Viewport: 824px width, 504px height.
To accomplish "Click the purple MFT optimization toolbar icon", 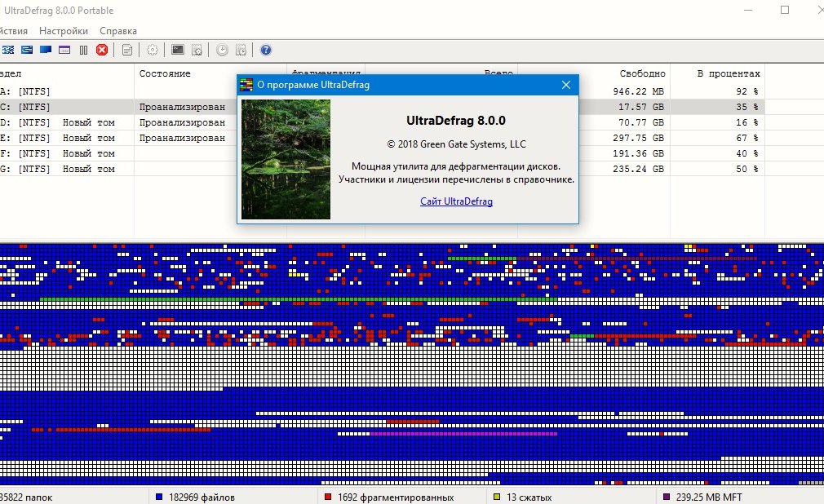I will [x=64, y=50].
